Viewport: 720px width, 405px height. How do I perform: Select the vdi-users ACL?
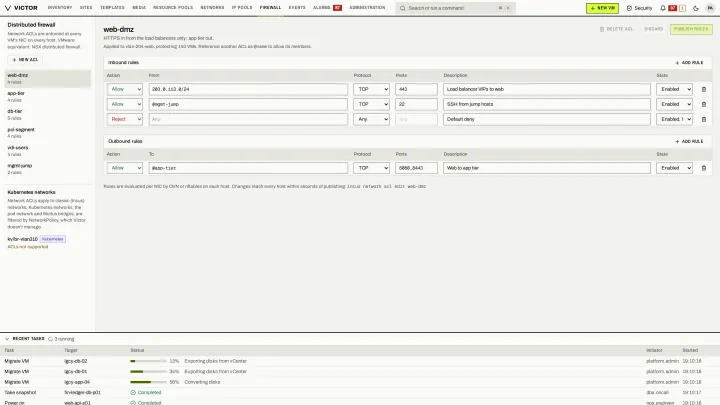48,151
